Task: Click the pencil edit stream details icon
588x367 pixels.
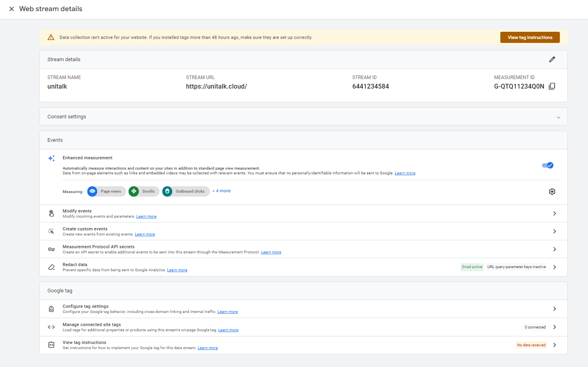Action: 552,60
